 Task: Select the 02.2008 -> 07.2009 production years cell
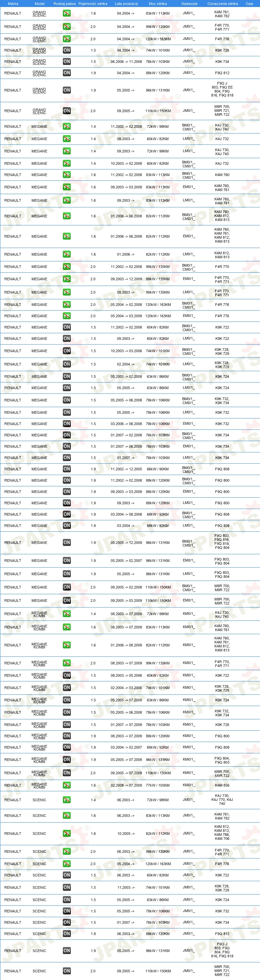click(x=126, y=785)
